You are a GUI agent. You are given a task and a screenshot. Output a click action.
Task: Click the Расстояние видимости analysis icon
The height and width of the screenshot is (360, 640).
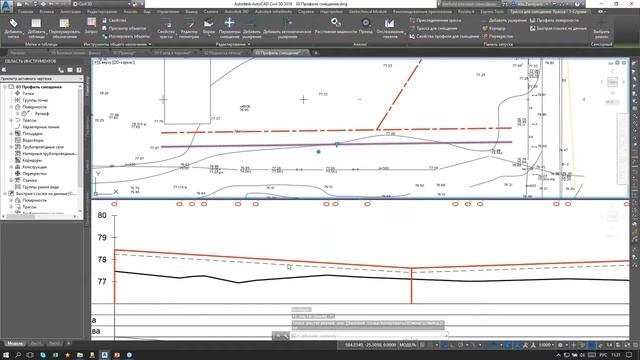tap(336, 26)
